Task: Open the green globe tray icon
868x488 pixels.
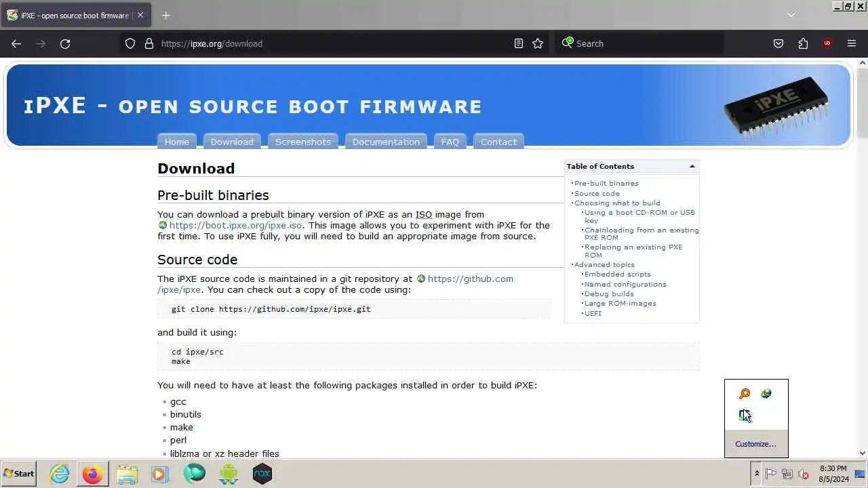Action: [766, 394]
